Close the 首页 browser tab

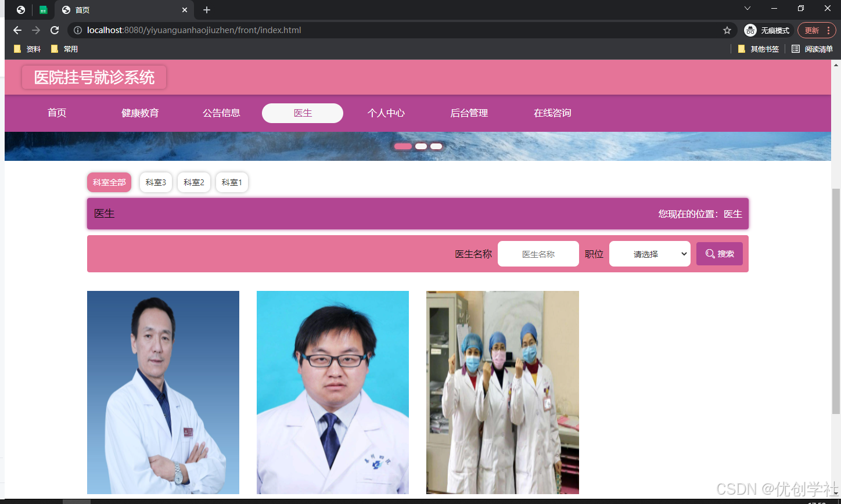point(185,10)
